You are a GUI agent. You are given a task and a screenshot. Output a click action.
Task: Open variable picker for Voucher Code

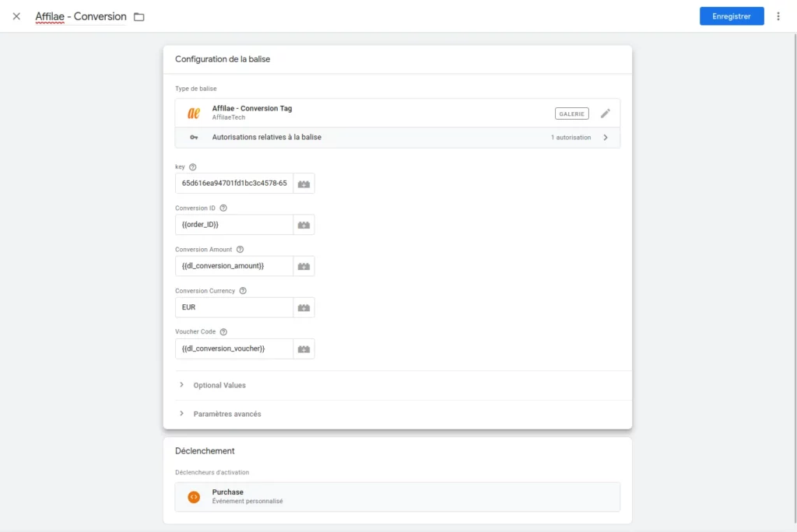[x=304, y=348]
